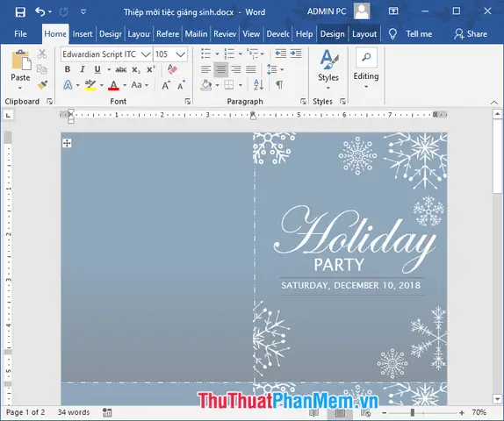Click Increase Font Size icon
The width and height of the screenshot is (504, 421).
point(166,85)
